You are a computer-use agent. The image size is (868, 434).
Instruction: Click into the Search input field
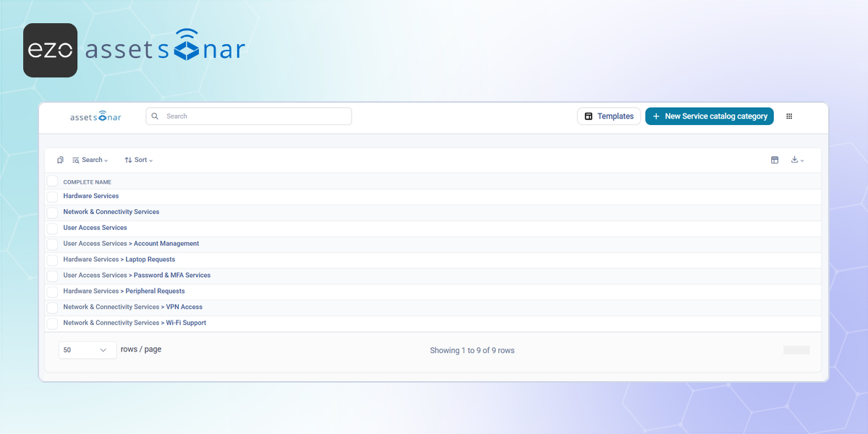coord(249,116)
